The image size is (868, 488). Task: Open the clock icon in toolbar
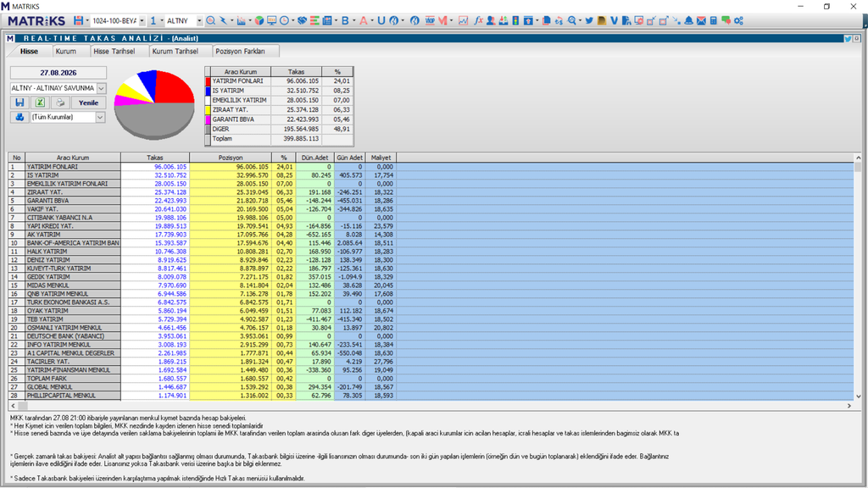click(284, 20)
